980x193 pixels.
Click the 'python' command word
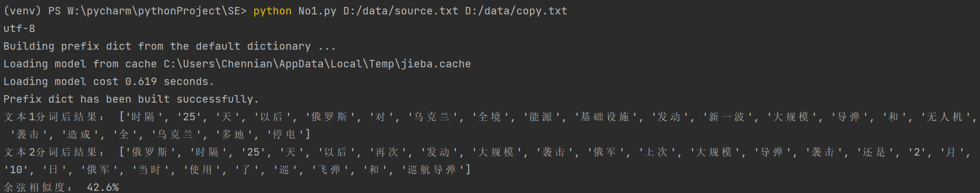pyautogui.click(x=273, y=11)
